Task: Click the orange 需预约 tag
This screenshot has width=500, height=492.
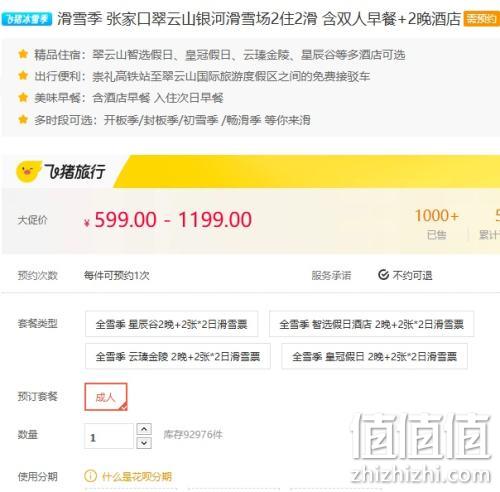Action: 482,19
